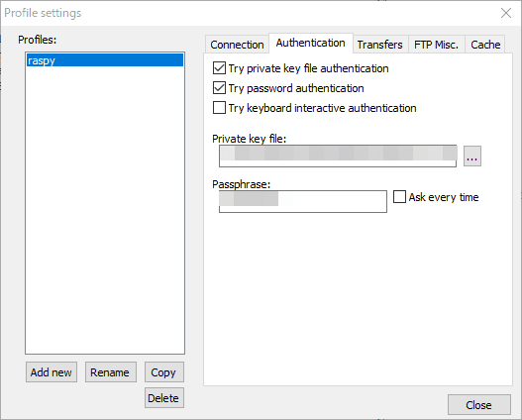Close the Profile settings window
Screen dimensions: 522x420
(506, 13)
